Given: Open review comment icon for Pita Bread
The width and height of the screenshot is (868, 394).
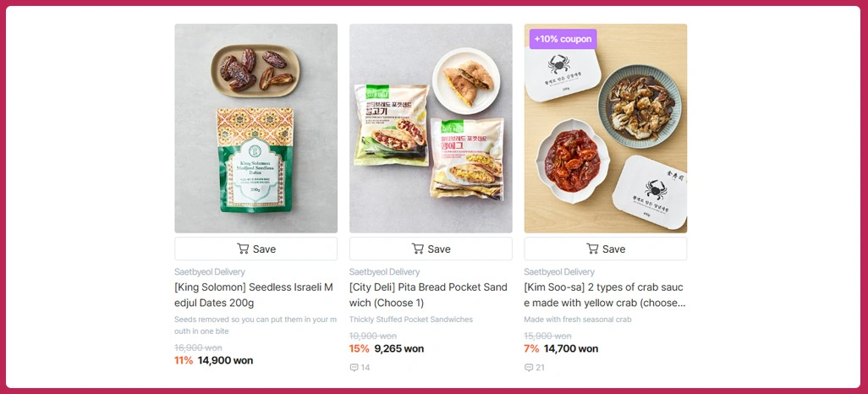Looking at the screenshot, I should pyautogui.click(x=354, y=368).
